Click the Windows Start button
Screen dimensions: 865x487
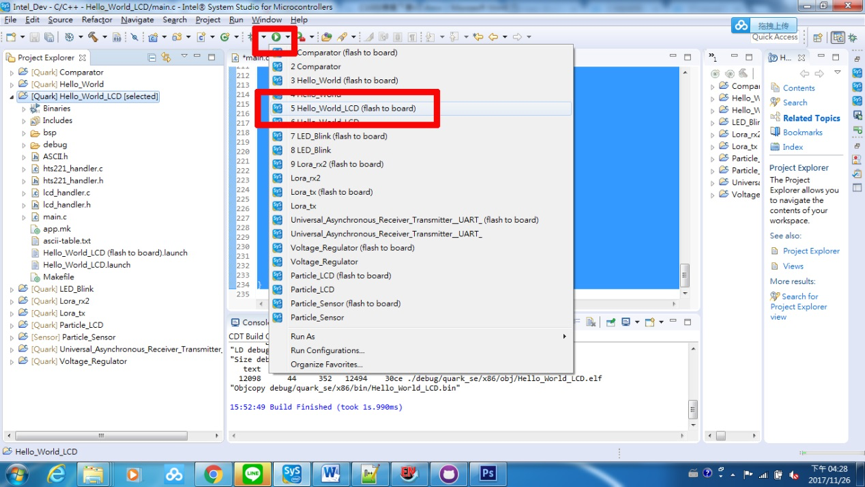17,474
